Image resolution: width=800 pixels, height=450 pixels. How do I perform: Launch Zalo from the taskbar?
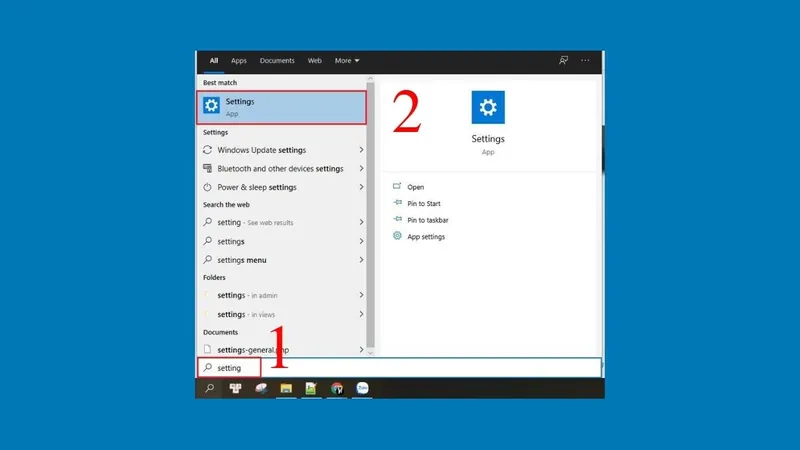[362, 388]
